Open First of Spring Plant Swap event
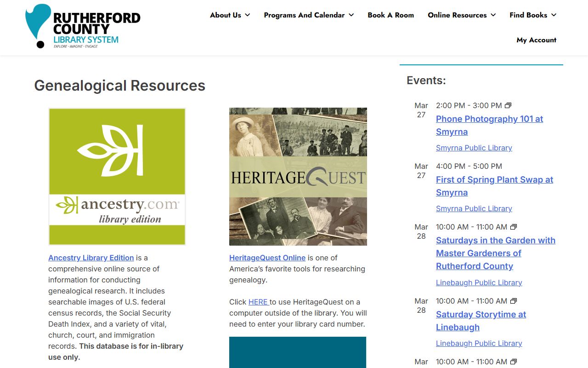Viewport: 588px width, 368px height. [x=495, y=186]
